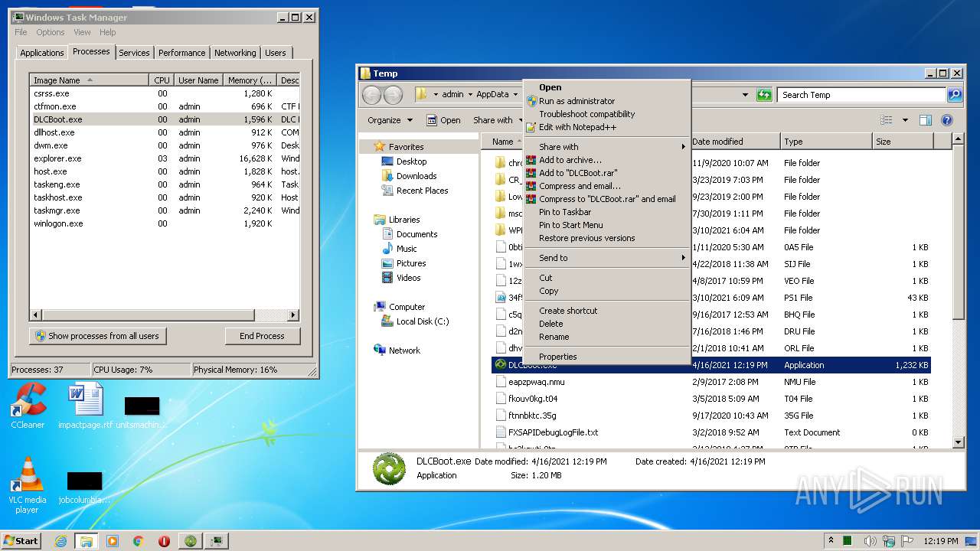Click End Process button

pyautogui.click(x=263, y=336)
